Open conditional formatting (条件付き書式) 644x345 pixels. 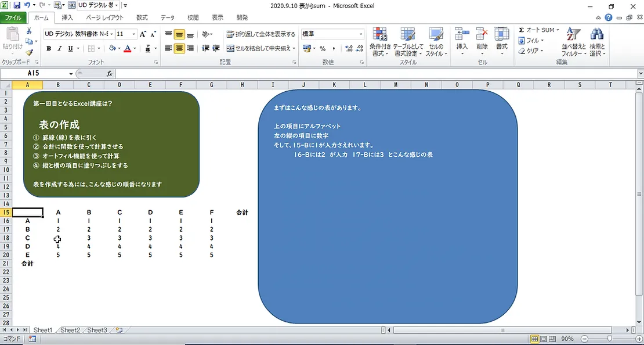[x=380, y=43]
